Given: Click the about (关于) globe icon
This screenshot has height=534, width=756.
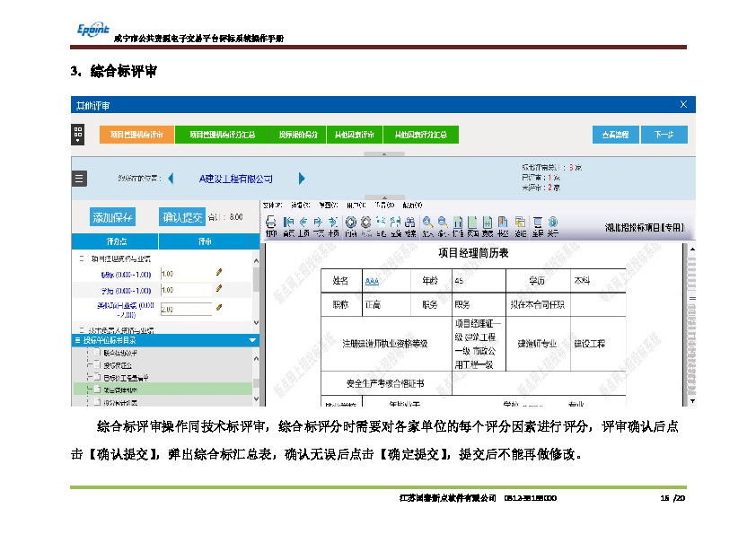Looking at the screenshot, I should pos(553,223).
